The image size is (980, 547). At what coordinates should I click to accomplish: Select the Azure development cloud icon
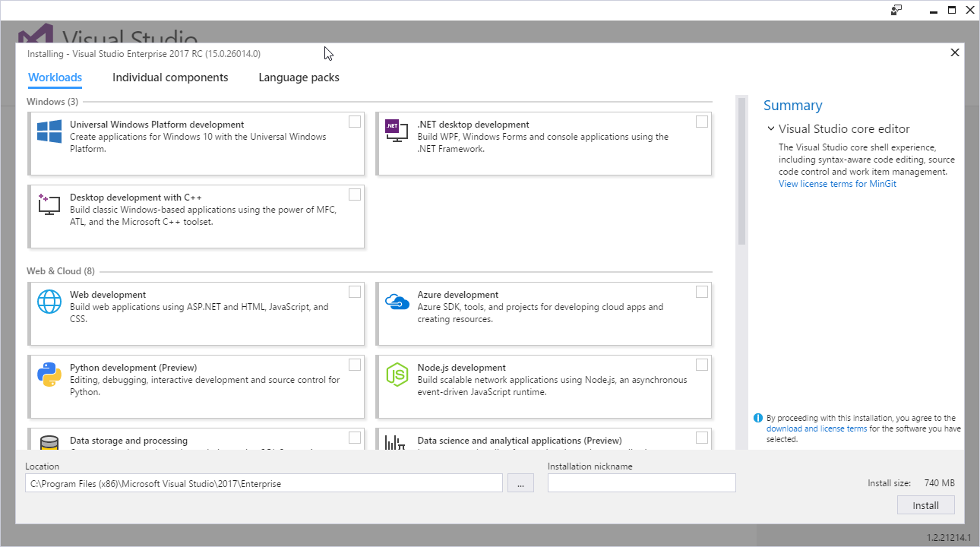(396, 301)
